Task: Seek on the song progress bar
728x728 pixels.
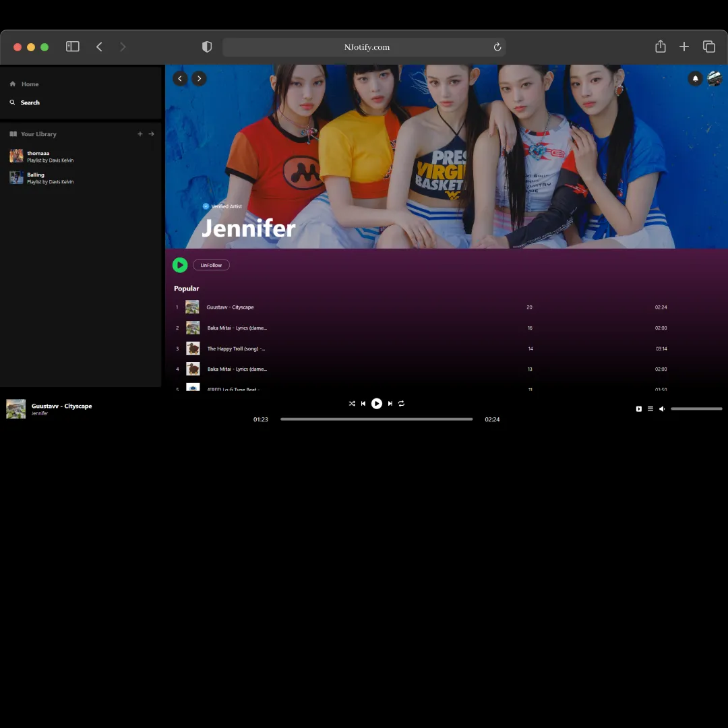Action: click(x=377, y=419)
